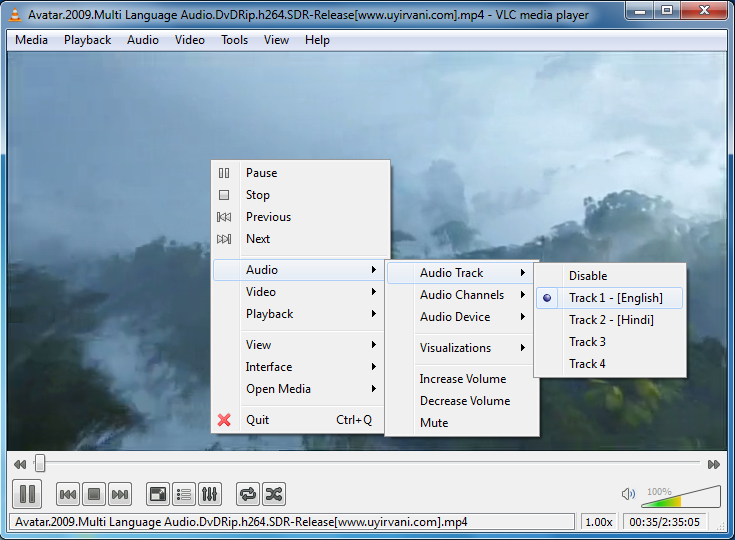Screen dimensions: 735x540
Task: Show the playlist toolbar icon
Action: pyautogui.click(x=184, y=494)
